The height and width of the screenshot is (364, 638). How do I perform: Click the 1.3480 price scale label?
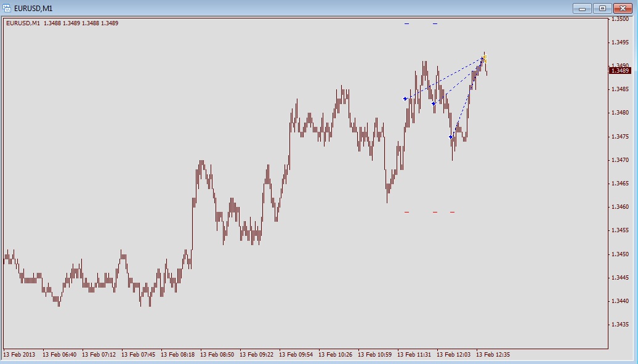[620, 113]
